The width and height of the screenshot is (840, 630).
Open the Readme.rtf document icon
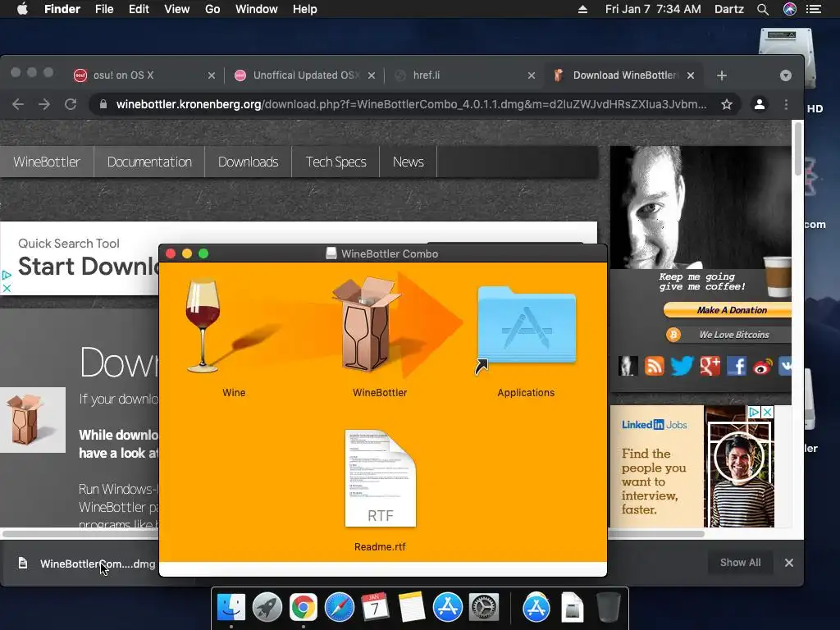381,478
